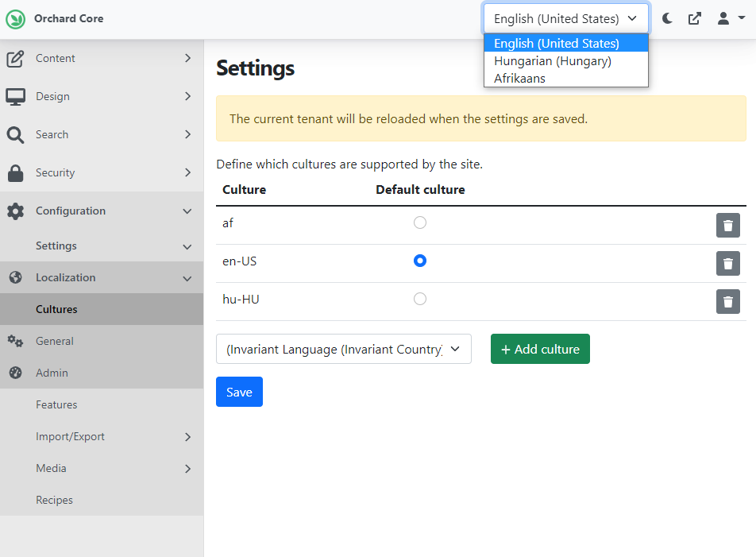This screenshot has height=557, width=756.
Task: Click the Culture column header
Action: coord(244,190)
